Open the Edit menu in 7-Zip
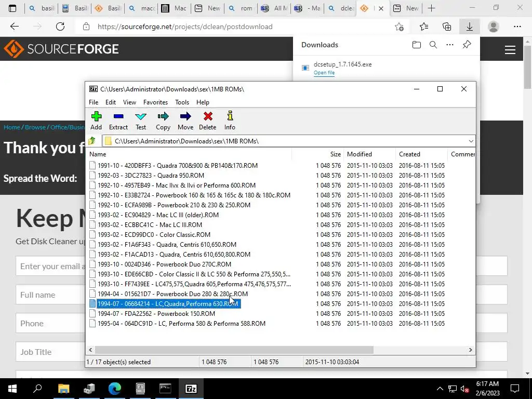Viewport: 532px width, 399px height. click(x=111, y=102)
